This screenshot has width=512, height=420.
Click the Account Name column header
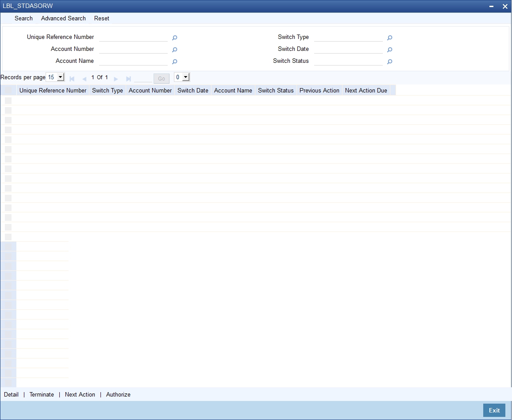tap(233, 90)
